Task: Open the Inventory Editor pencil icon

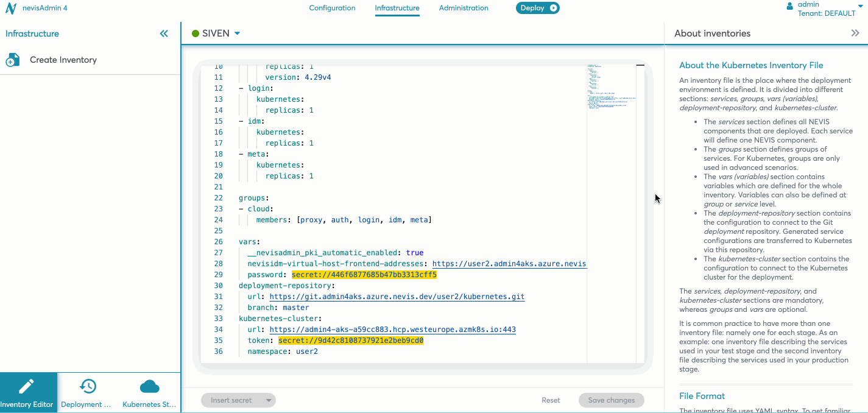Action: point(27,386)
